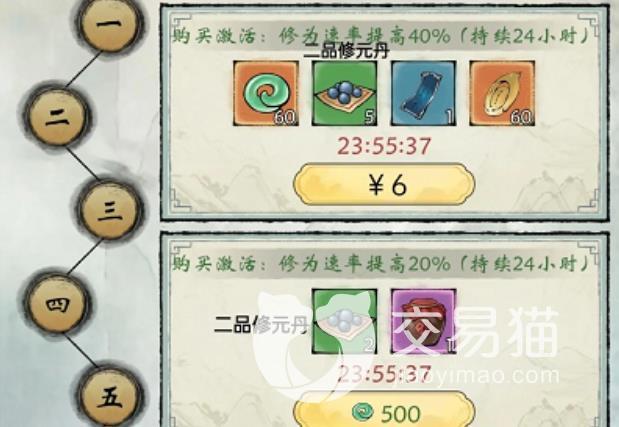Select the green jade spiral item icon
Viewport: 619px width, 427px height.
point(266,94)
